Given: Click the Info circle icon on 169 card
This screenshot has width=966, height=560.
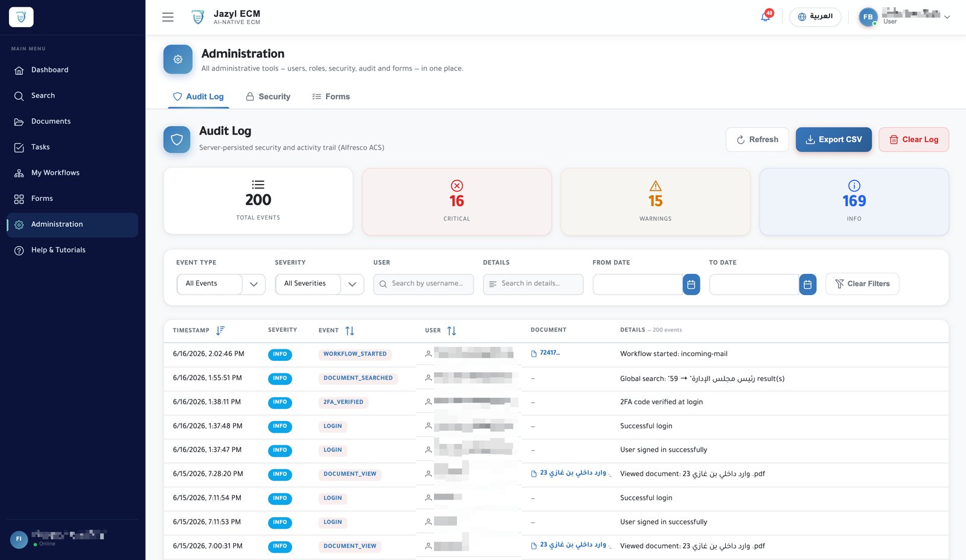Looking at the screenshot, I should [854, 186].
